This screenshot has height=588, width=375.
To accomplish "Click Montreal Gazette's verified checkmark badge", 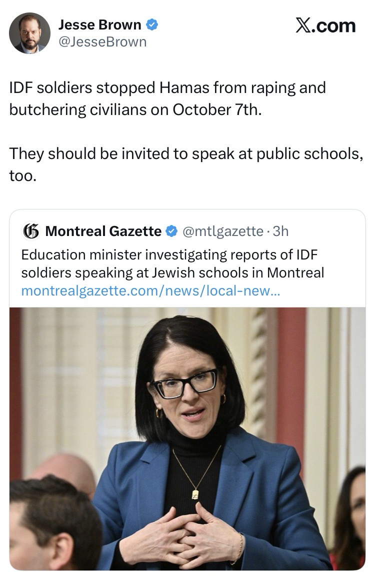I will 171,231.
